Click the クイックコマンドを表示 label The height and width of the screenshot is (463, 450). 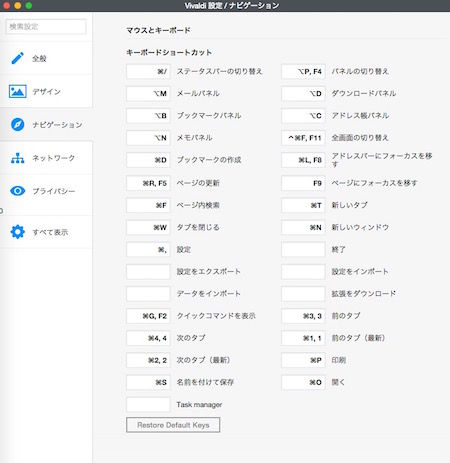[x=216, y=316]
